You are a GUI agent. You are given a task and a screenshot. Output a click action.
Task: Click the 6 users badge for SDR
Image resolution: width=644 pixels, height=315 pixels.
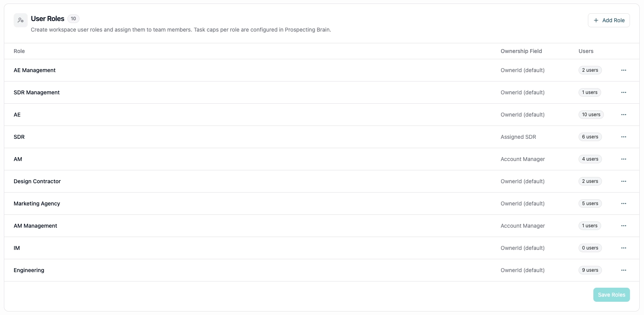click(590, 137)
